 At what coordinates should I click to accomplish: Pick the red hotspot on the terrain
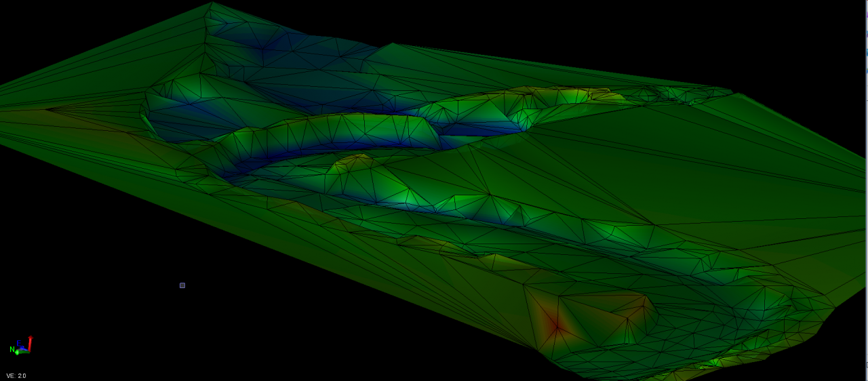click(556, 326)
